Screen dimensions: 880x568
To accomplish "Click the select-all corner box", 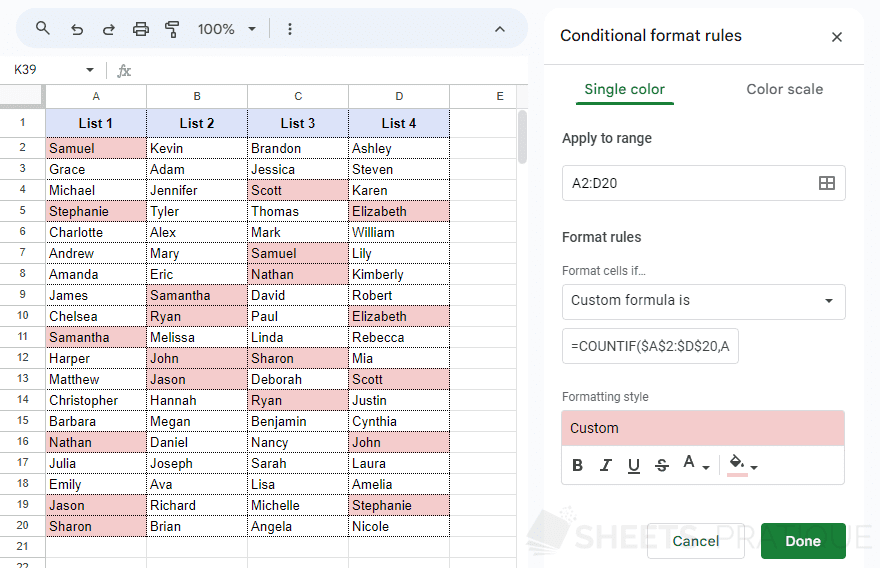I will [x=22, y=96].
